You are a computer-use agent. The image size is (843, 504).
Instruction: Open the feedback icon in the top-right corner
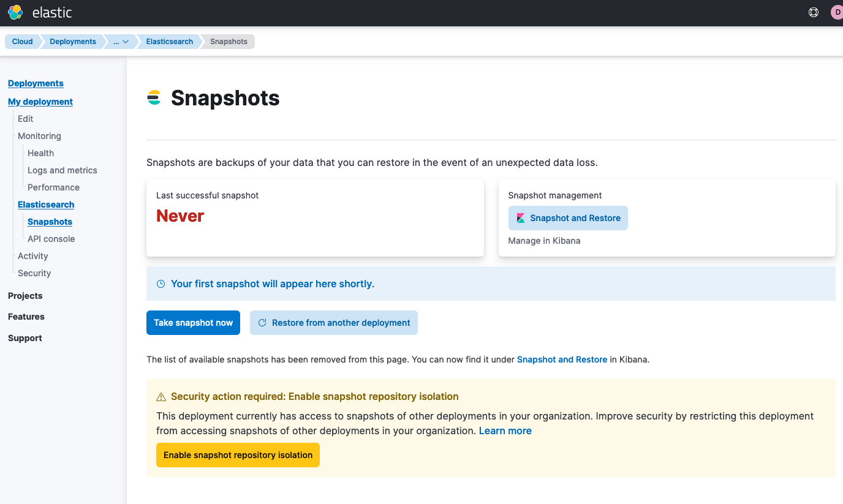point(813,12)
